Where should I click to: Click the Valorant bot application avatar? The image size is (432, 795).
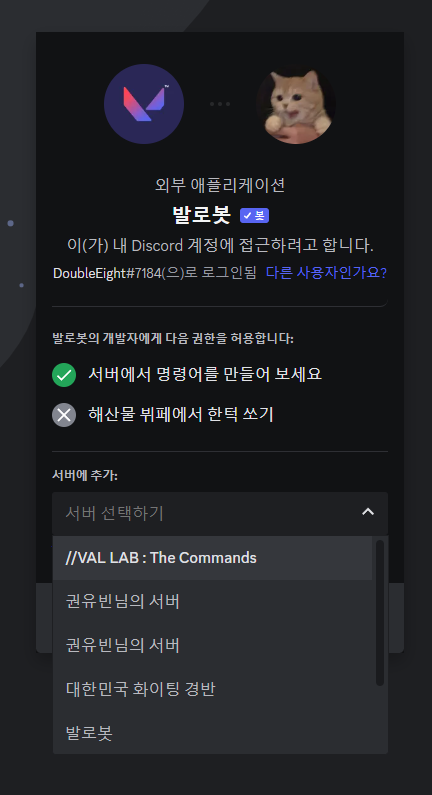(x=144, y=104)
